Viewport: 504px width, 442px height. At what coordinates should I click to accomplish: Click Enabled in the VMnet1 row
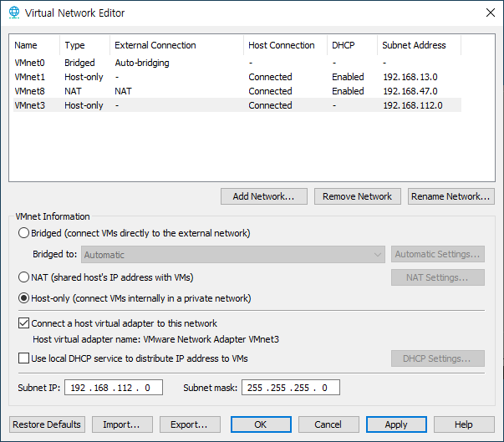pyautogui.click(x=348, y=77)
